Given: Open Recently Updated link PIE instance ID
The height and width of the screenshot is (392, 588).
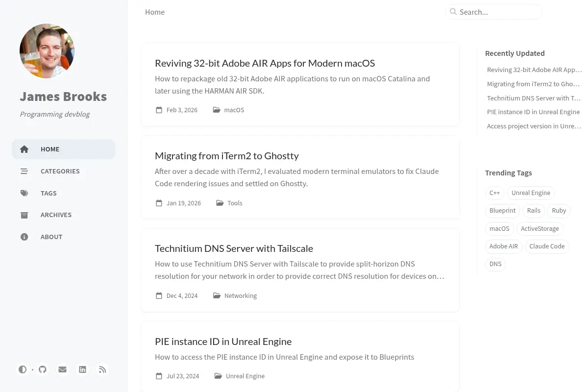Looking at the screenshot, I should tap(533, 112).
